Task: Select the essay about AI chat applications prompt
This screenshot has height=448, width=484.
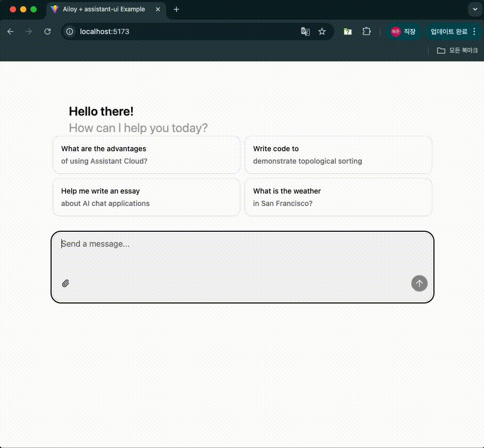Action: 146,197
